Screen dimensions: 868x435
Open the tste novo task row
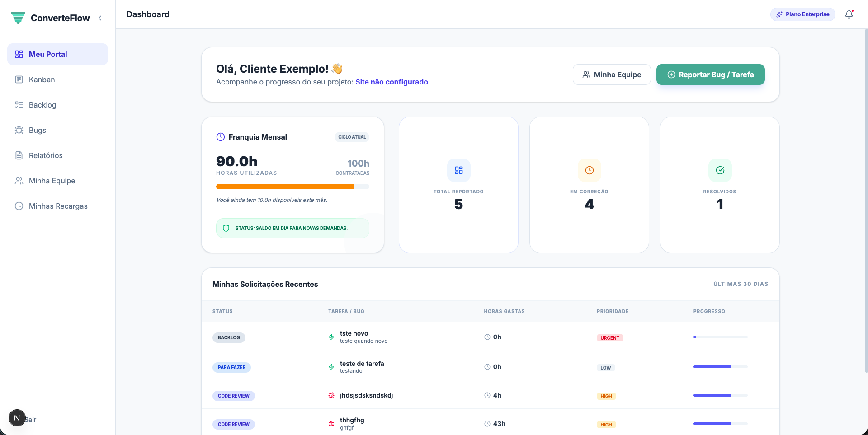pyautogui.click(x=354, y=334)
